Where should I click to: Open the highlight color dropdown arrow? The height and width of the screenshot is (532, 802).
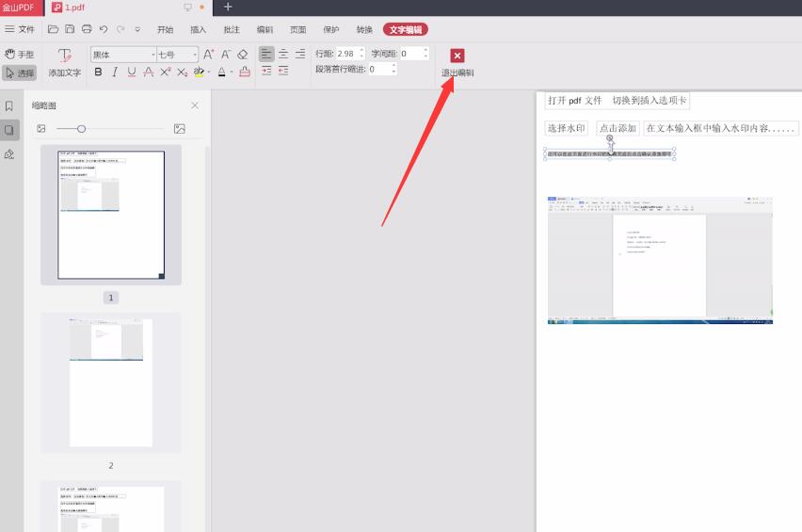(209, 73)
